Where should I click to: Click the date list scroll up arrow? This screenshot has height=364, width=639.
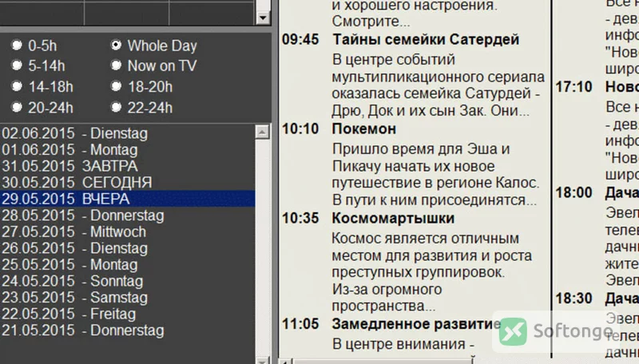point(263,132)
